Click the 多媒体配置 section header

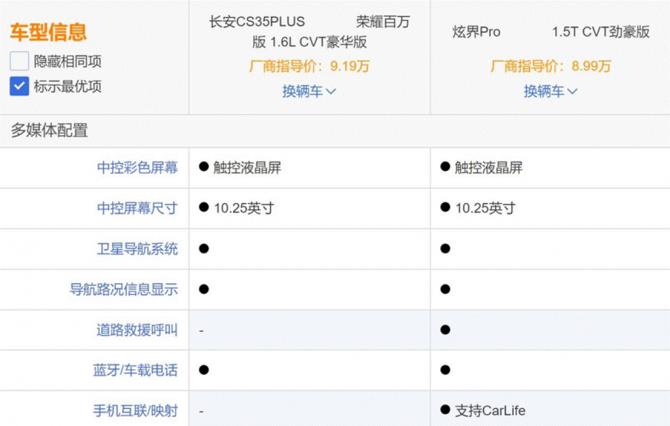click(x=49, y=130)
